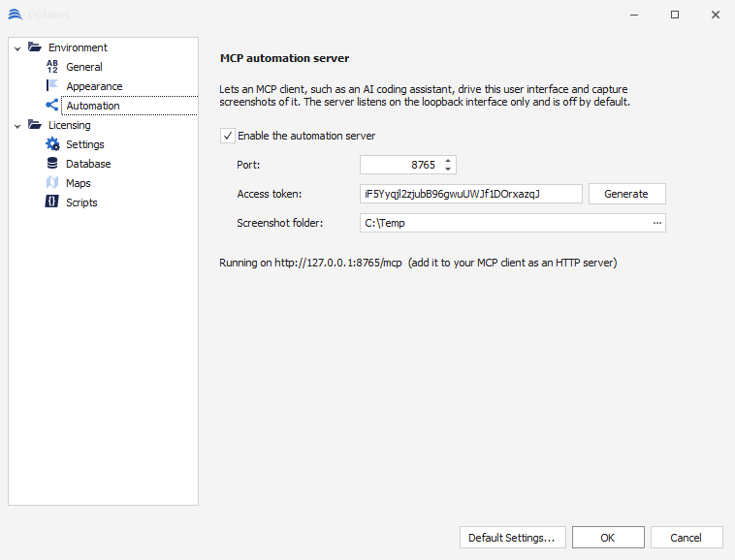Select the Licensing tree node label
Screen dimensions: 735x560
pos(70,125)
